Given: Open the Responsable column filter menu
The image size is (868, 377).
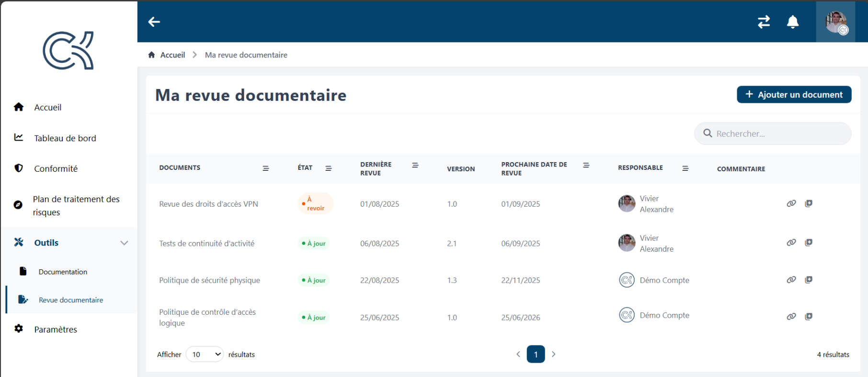Looking at the screenshot, I should (685, 168).
